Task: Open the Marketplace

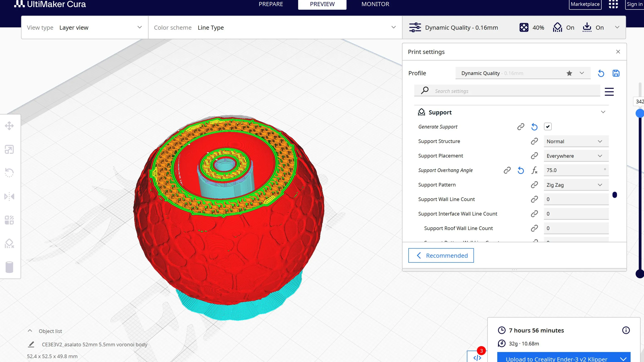Action: point(585,4)
